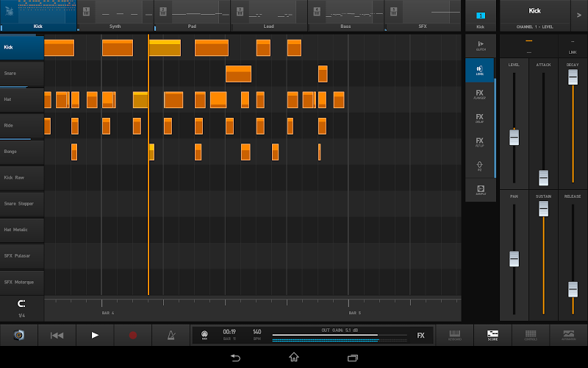This screenshot has width=588, height=368.
Task: Toggle the record button
Action: click(x=133, y=335)
